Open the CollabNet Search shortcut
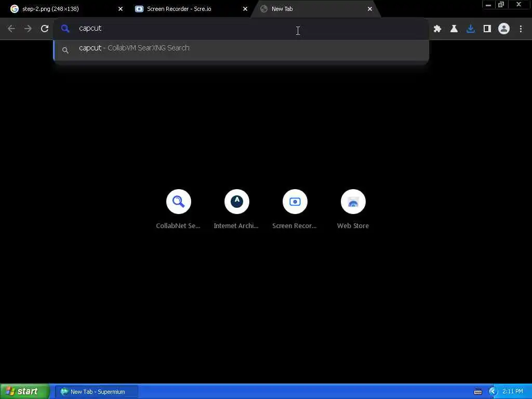 point(179,209)
